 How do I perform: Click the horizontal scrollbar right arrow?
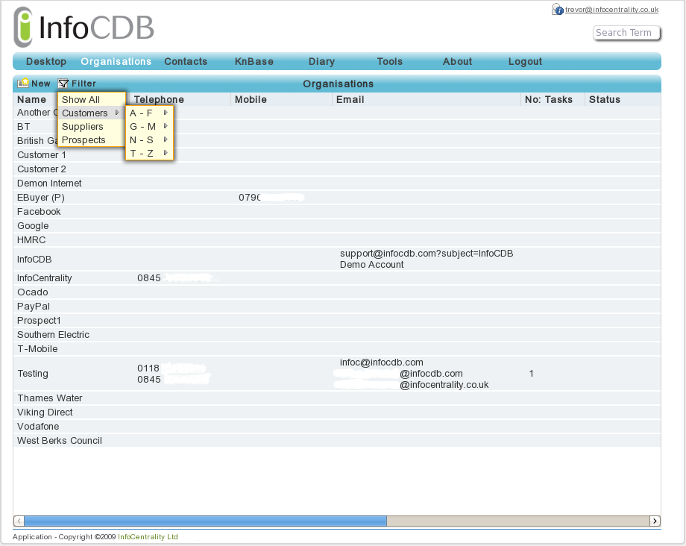tap(654, 521)
